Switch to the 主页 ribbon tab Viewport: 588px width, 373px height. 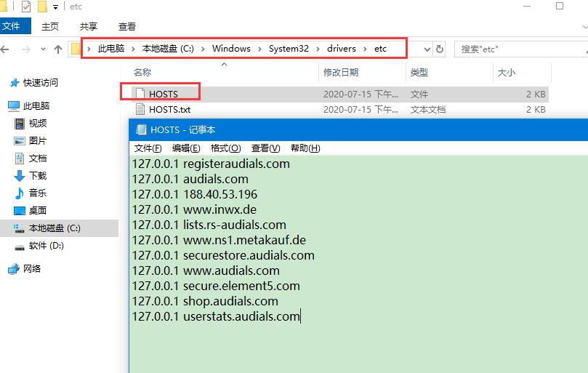coord(50,27)
